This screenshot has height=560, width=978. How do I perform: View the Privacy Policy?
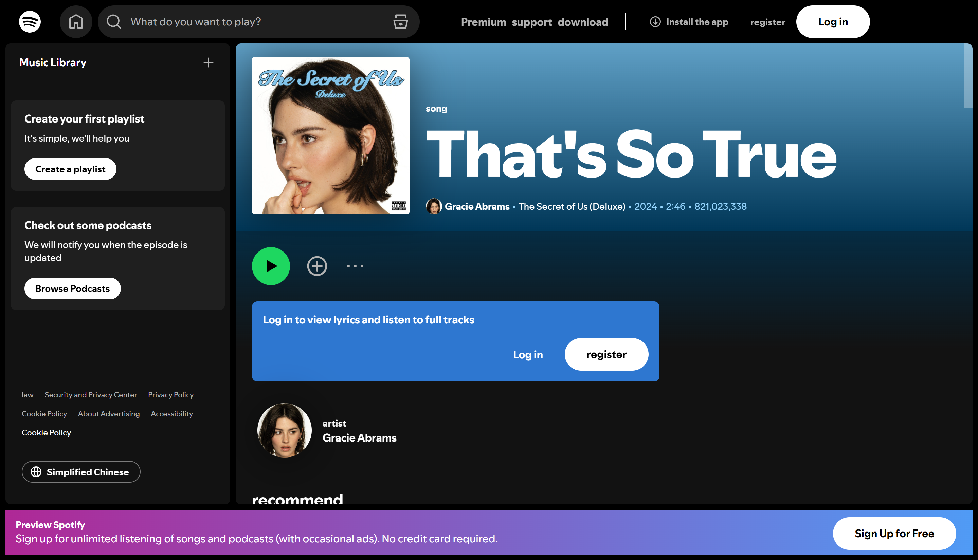coord(170,395)
